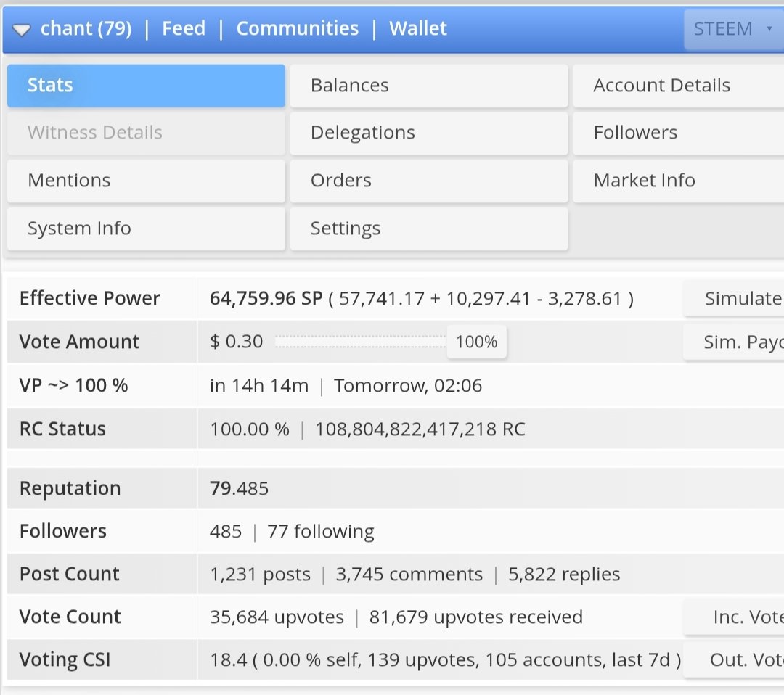View the Followers tab
The image size is (784, 695).
click(679, 133)
